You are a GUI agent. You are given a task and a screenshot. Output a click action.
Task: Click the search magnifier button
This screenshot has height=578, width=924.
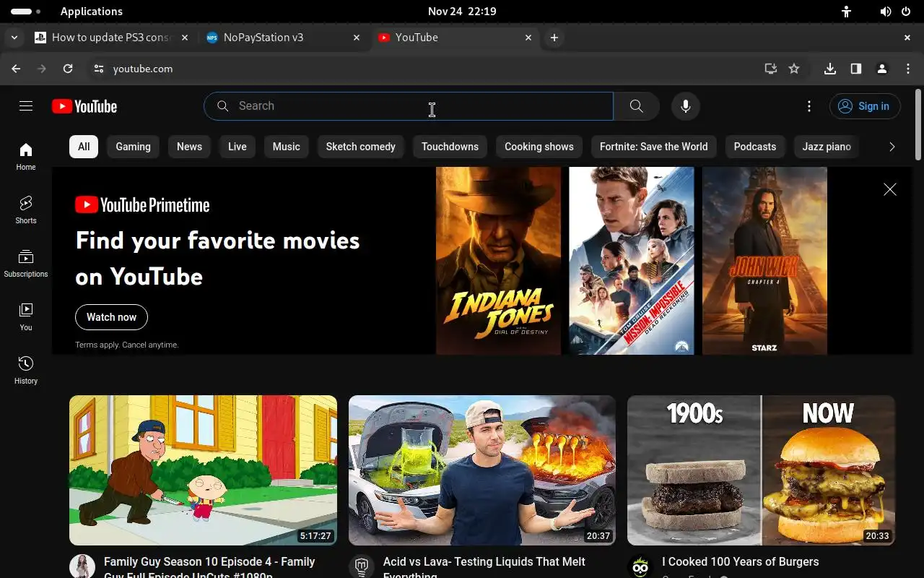[x=636, y=106]
